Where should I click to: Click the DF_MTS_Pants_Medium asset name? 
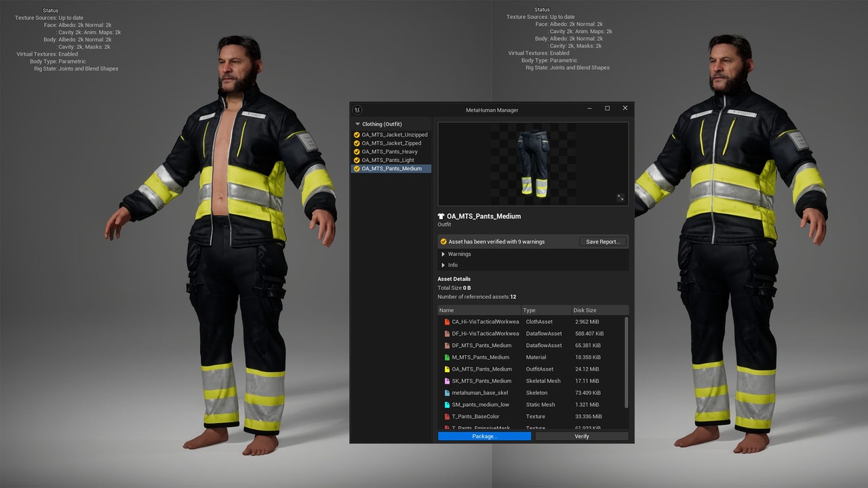point(481,346)
